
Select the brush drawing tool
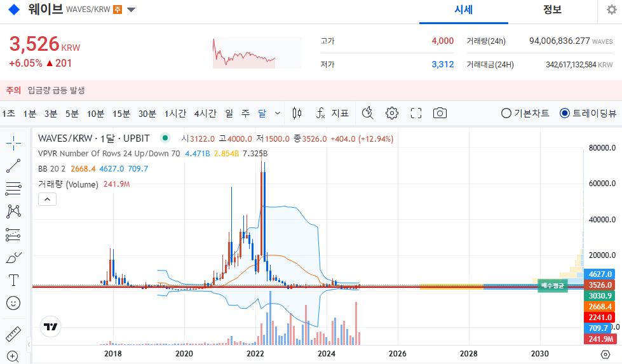point(13,258)
